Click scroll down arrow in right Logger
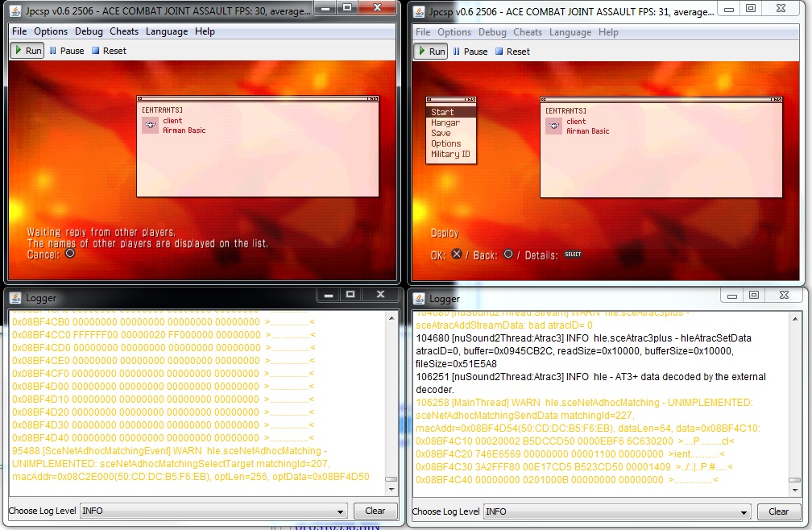Screen dimensions: 812x530 click(x=795, y=490)
